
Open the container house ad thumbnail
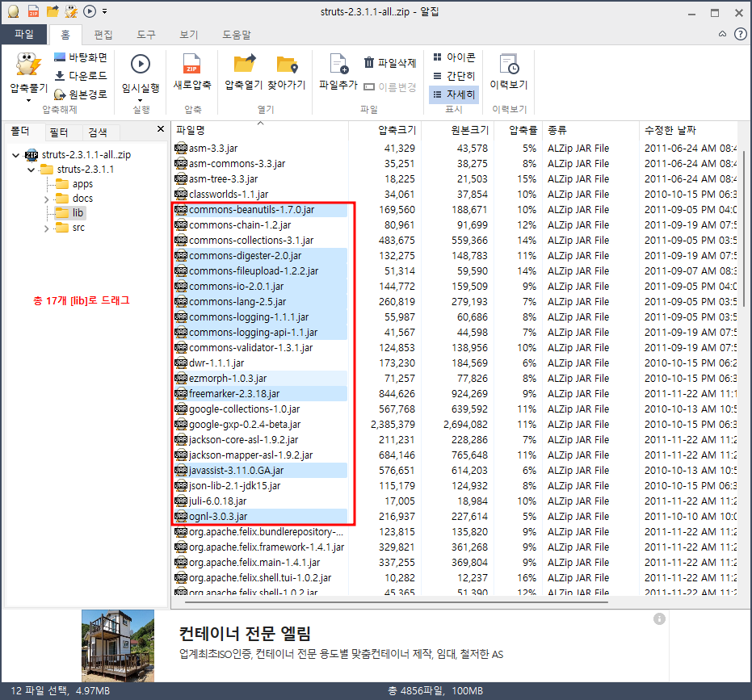(118, 645)
